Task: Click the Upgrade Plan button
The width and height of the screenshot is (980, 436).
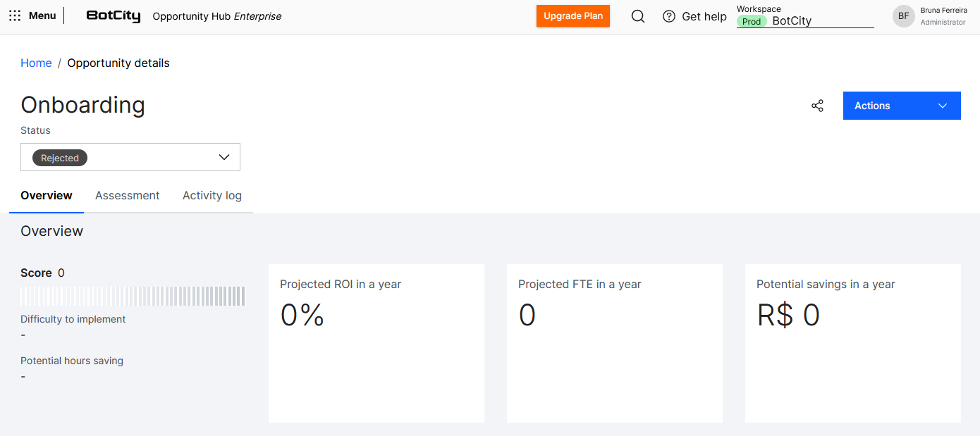Action: (573, 16)
